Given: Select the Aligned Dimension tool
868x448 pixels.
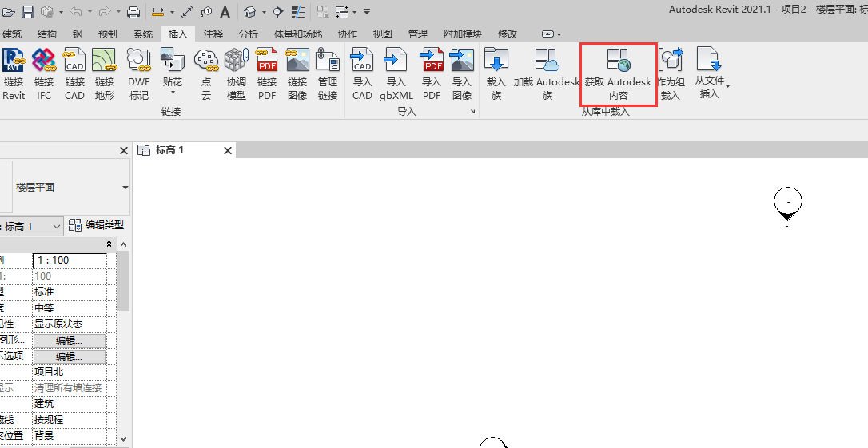Looking at the screenshot, I should pyautogui.click(x=187, y=12).
